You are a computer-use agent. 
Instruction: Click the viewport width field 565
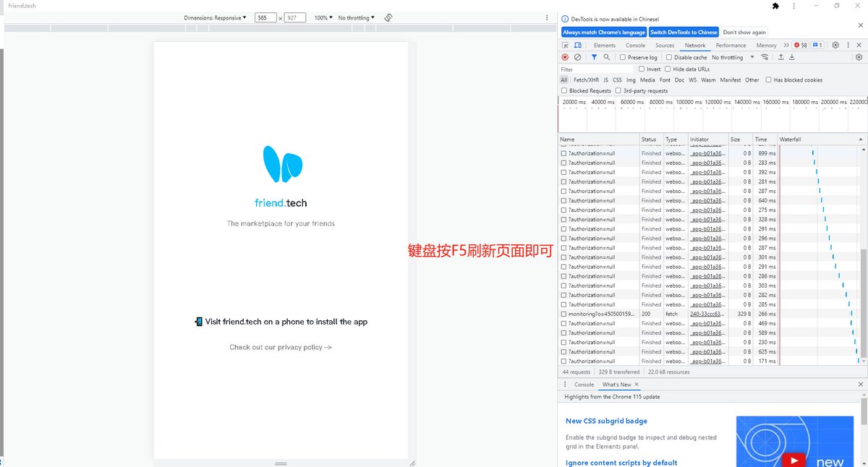point(265,17)
